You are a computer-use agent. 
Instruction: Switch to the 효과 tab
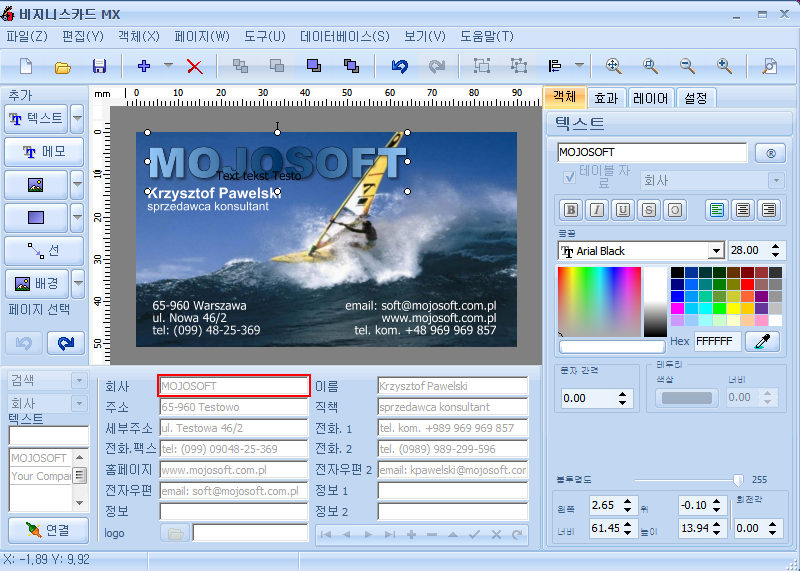click(606, 97)
